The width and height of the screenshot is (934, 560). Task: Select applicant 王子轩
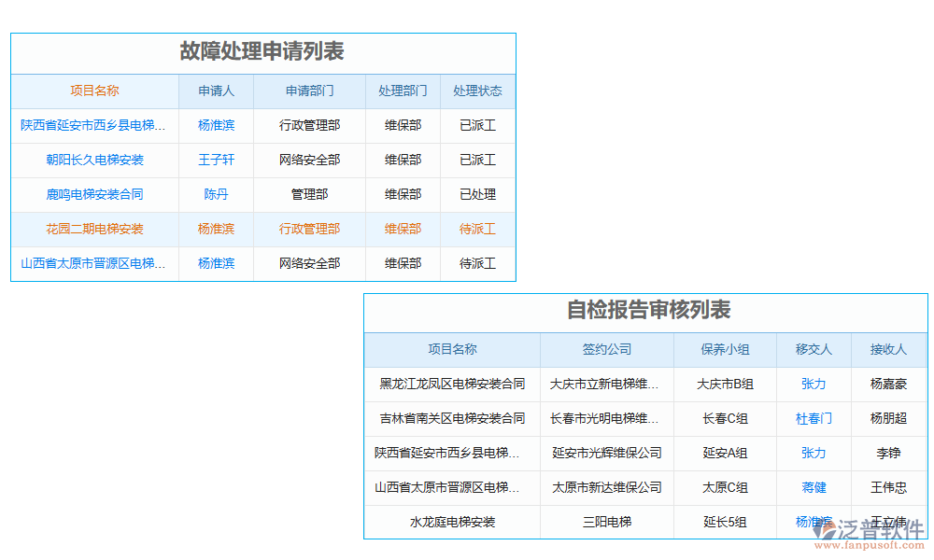click(x=216, y=160)
